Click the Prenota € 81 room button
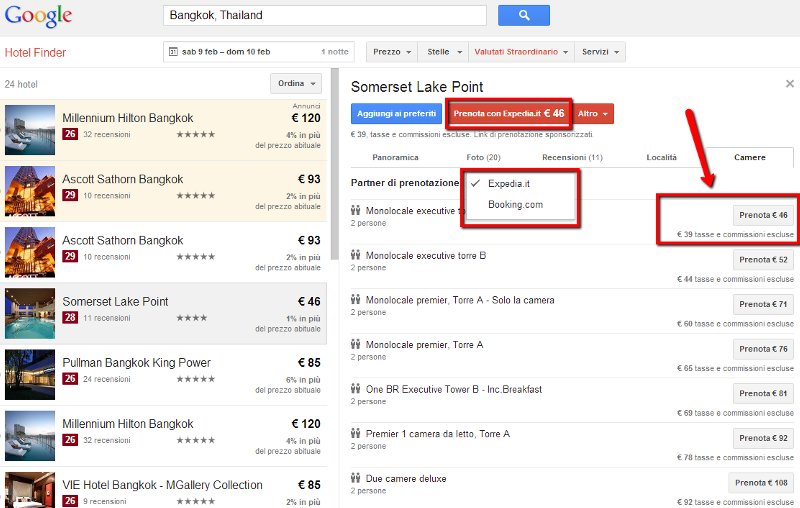This screenshot has width=800, height=508. pyautogui.click(x=763, y=393)
